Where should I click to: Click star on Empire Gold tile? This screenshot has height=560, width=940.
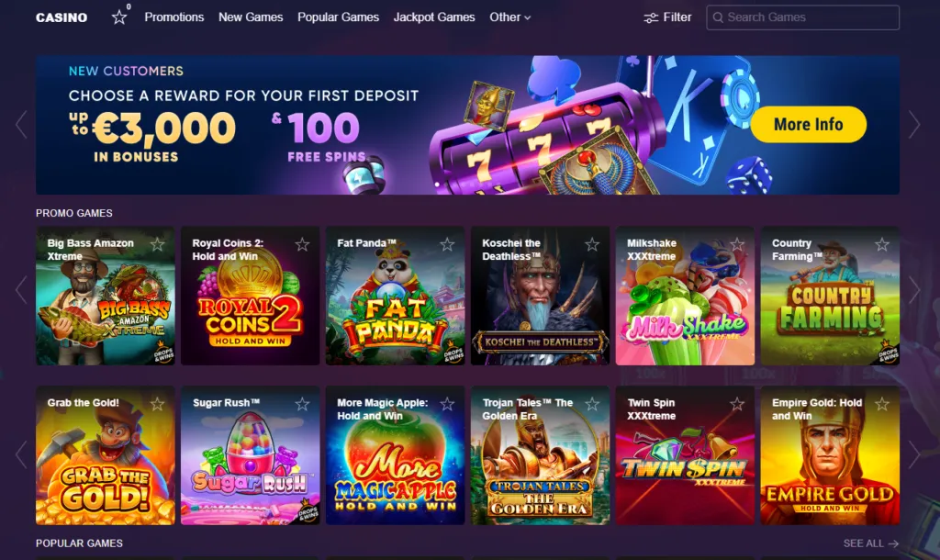tap(882, 404)
